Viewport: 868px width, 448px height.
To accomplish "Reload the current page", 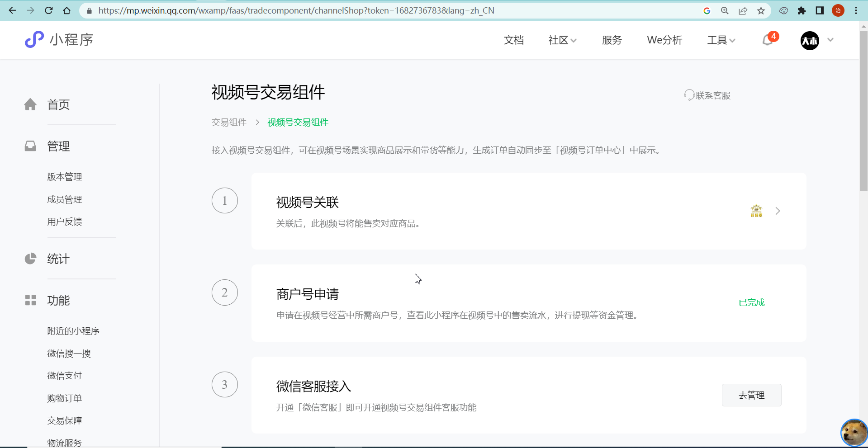I will pyautogui.click(x=49, y=10).
